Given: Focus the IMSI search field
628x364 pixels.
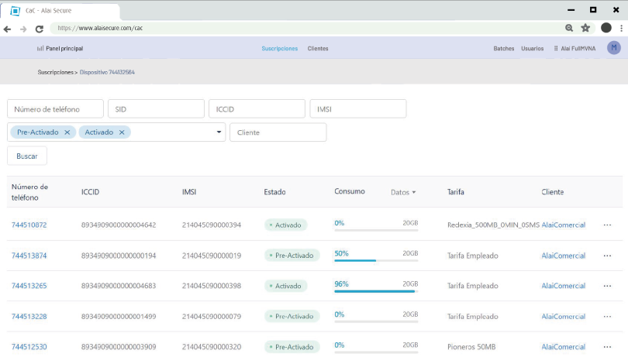Looking at the screenshot, I should [x=358, y=108].
